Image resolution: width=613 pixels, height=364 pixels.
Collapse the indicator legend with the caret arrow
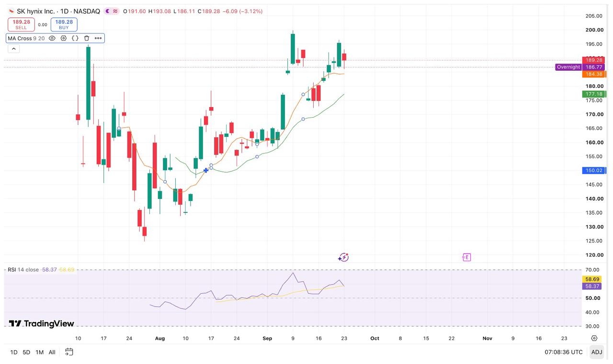(13, 49)
